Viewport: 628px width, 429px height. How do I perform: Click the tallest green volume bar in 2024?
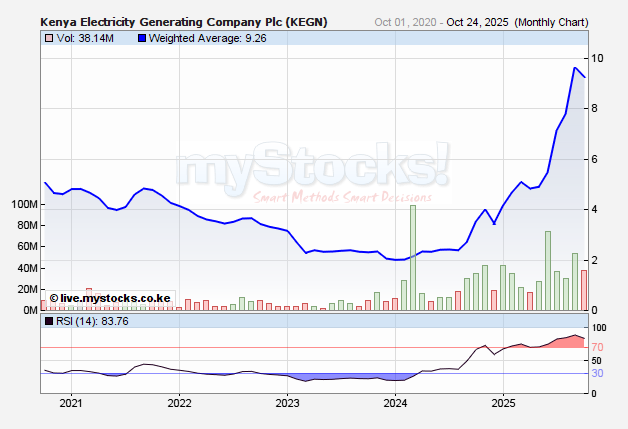point(412,257)
